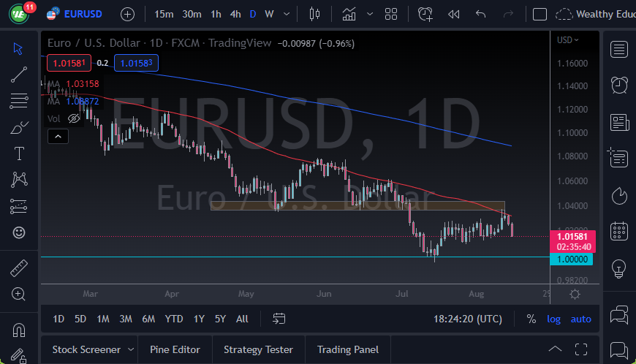Open the forecasting and measurement tools
636x364 pixels.
19,206
